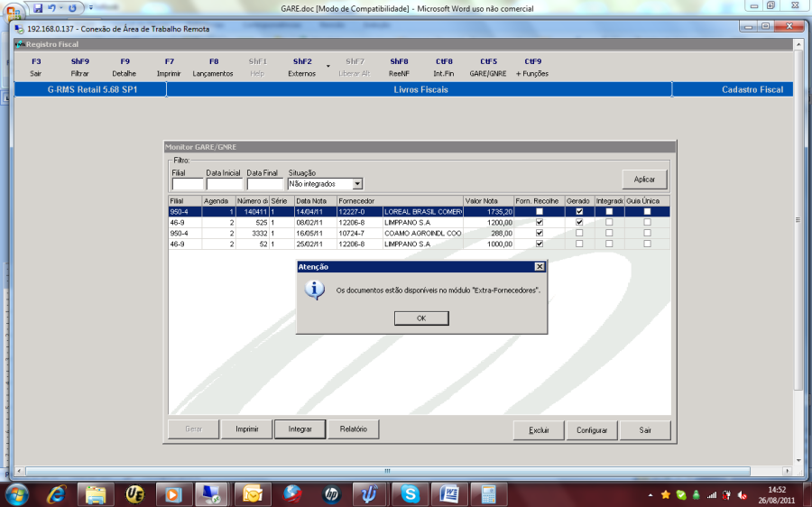Click the remote session horizontal scrollbar
The width and height of the screenshot is (812, 507).
(x=387, y=471)
